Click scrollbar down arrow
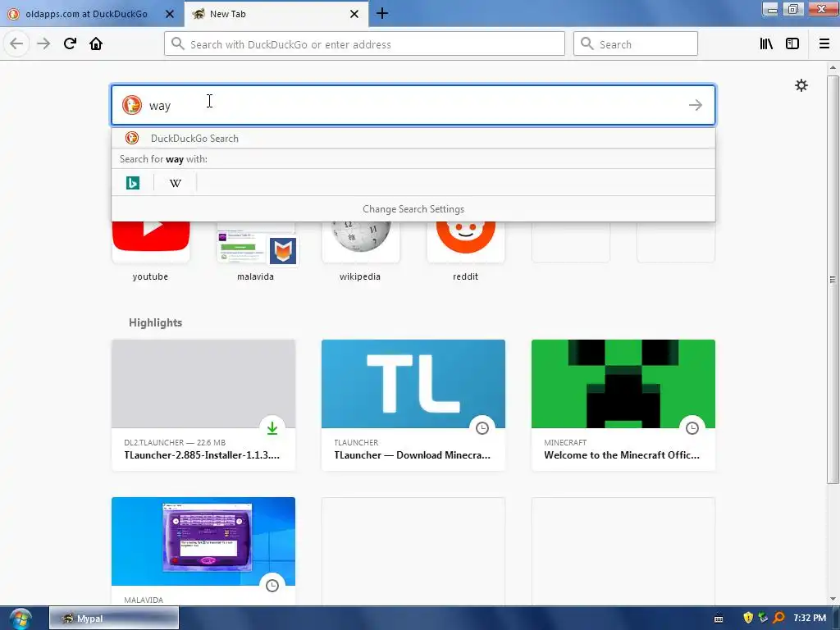Viewport: 840px width, 630px height. (833, 599)
